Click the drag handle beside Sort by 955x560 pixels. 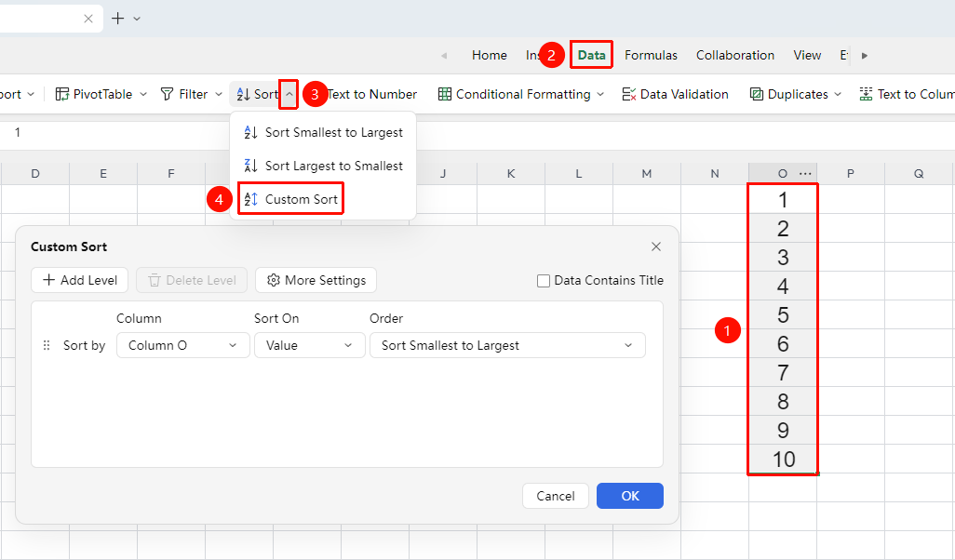pos(47,345)
